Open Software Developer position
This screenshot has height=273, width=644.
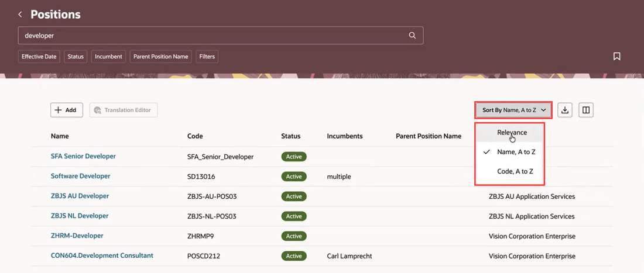point(81,176)
